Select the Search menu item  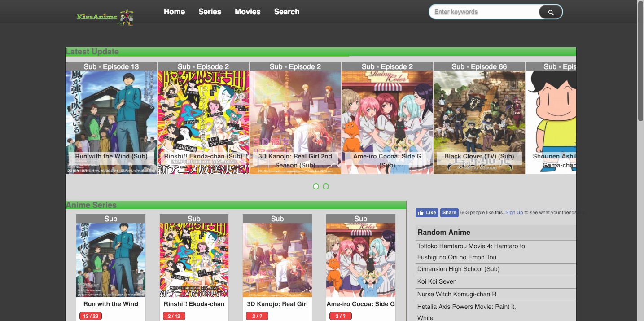(x=287, y=12)
